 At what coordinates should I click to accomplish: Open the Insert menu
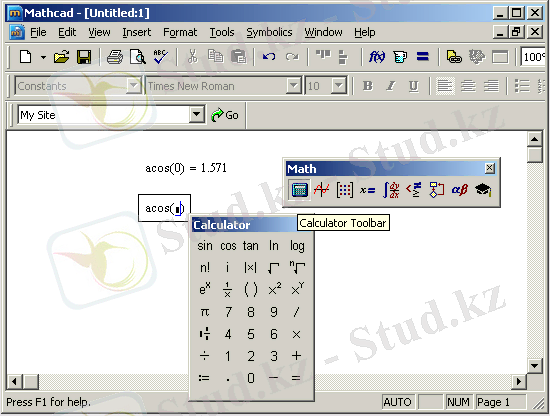tap(136, 32)
